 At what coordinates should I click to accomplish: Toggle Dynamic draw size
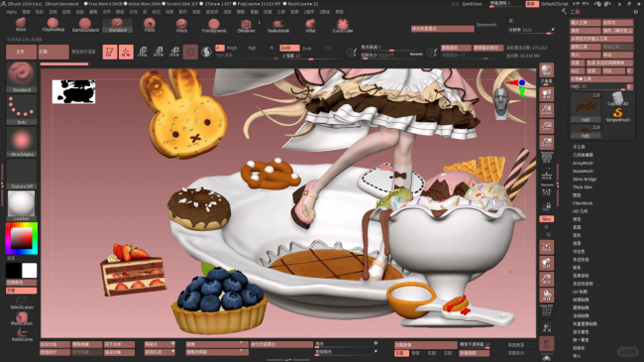coord(416,55)
